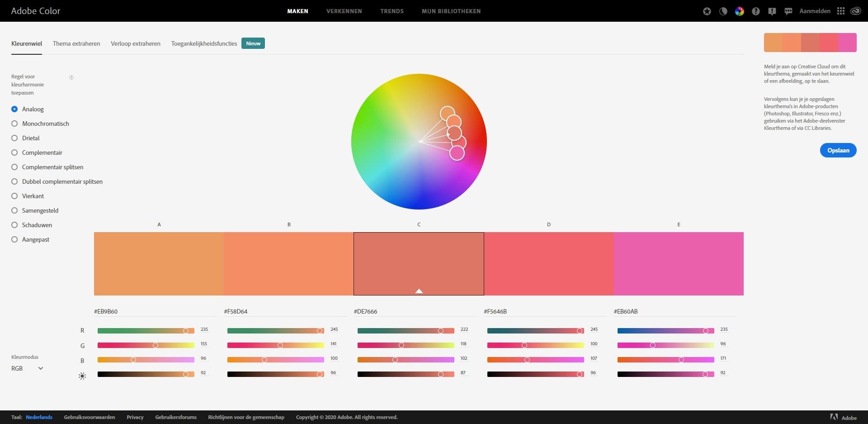Select the Analoog harmony rule
The image size is (868, 424).
28,109
